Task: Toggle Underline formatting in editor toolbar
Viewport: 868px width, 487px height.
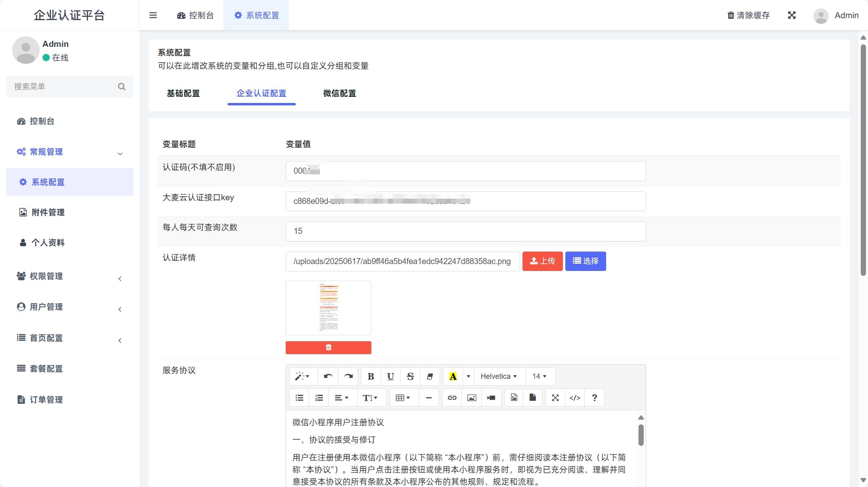Action: [x=390, y=376]
